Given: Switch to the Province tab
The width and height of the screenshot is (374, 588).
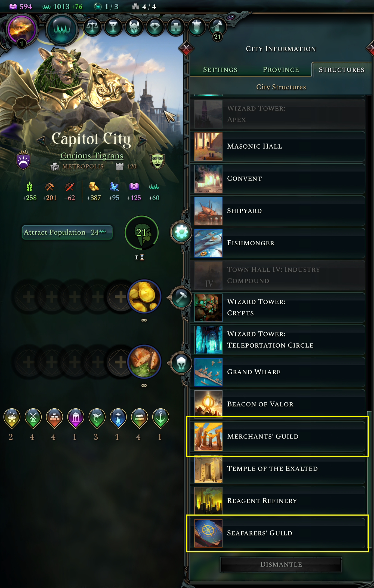Looking at the screenshot, I should coord(281,70).
